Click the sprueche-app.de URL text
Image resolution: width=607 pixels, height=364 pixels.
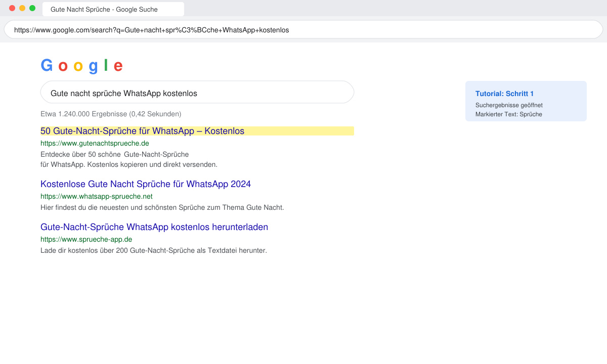pyautogui.click(x=86, y=239)
